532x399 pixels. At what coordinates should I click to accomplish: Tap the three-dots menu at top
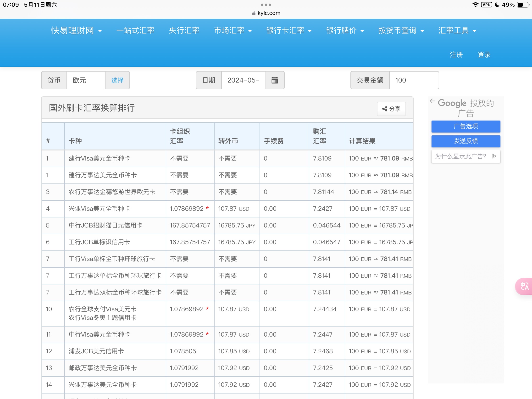tap(266, 5)
